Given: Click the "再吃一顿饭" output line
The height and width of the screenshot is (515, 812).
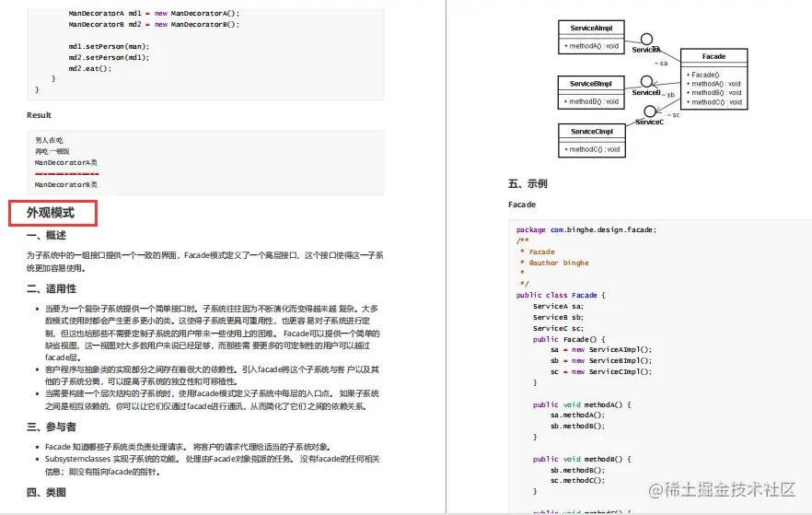Looking at the screenshot, I should coord(52,151).
